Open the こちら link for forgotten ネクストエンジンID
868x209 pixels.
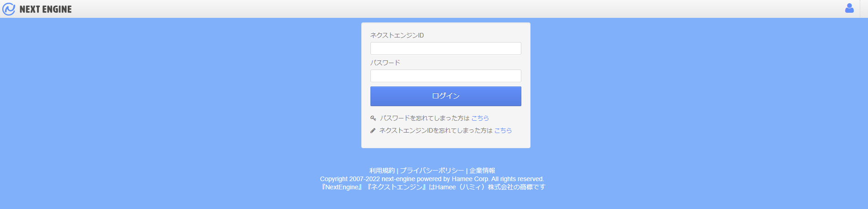pyautogui.click(x=503, y=130)
